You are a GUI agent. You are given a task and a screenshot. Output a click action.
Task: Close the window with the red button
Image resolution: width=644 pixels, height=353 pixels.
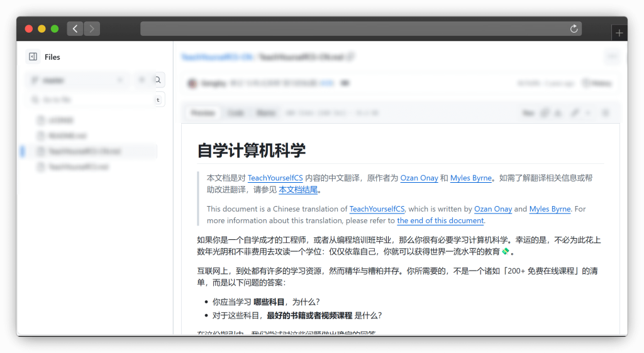(29, 29)
